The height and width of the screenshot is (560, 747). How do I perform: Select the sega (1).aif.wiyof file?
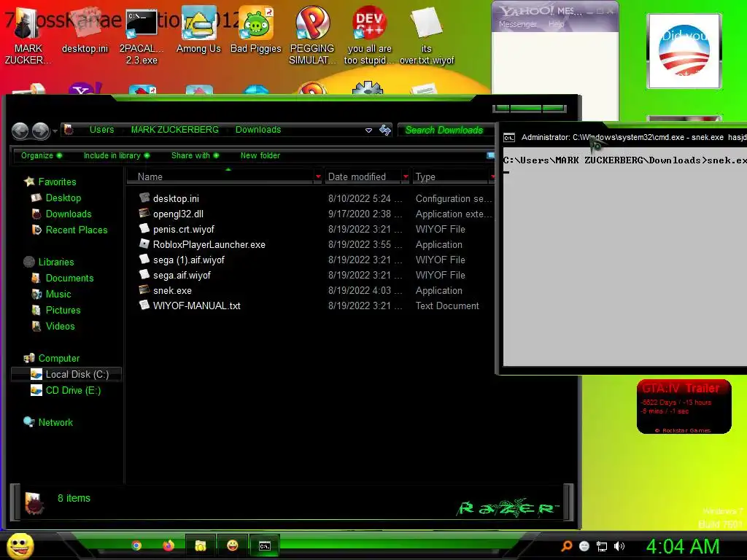click(314, 260)
